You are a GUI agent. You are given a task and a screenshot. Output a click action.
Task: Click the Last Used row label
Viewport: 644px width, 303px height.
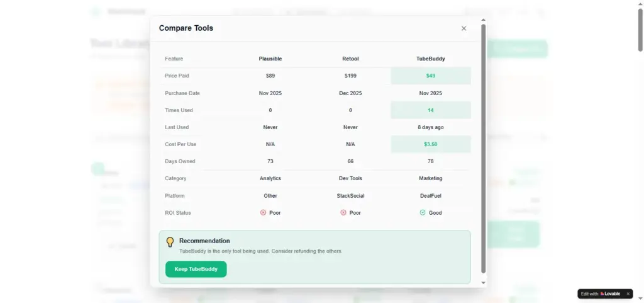[x=177, y=127]
